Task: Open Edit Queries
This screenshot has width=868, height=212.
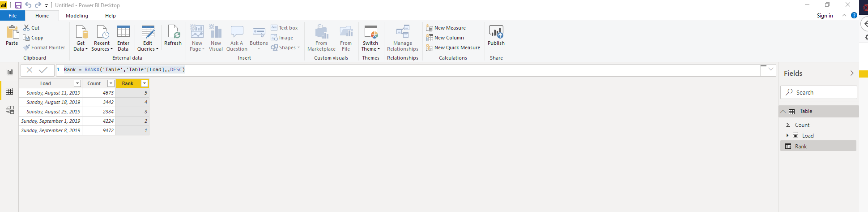Action: point(148,38)
